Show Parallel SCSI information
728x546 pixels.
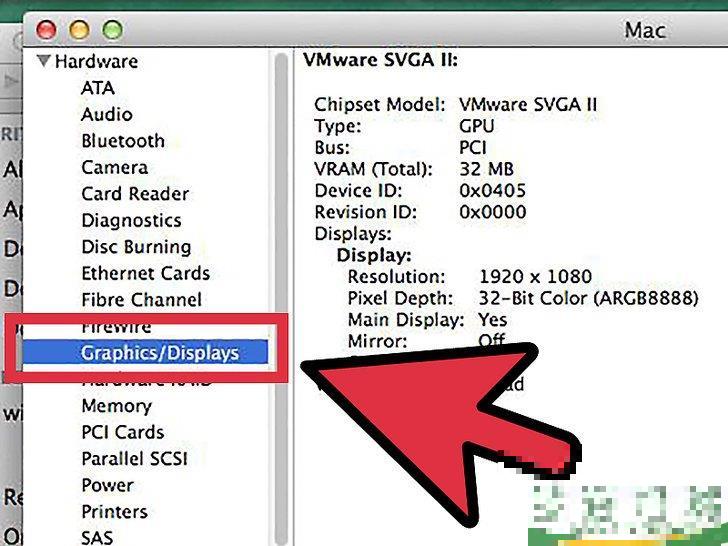pos(134,459)
